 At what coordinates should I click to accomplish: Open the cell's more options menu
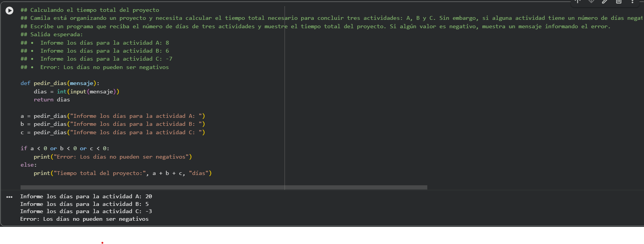pos(633,1)
